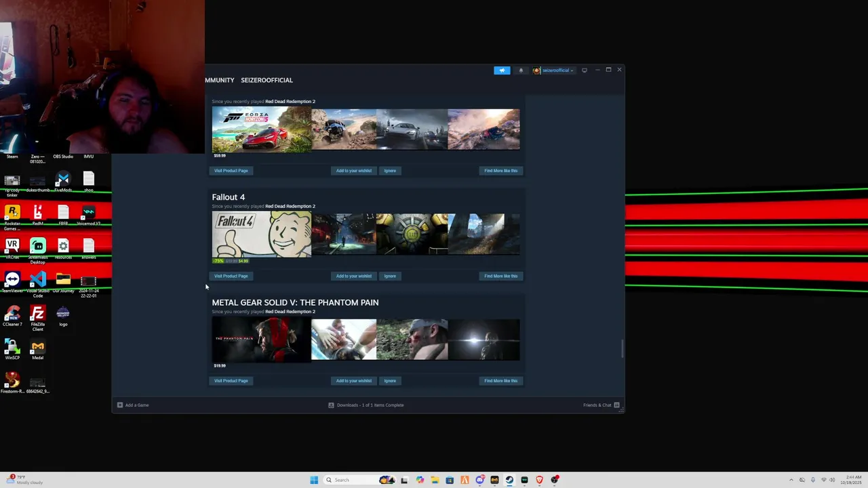Open Steam notifications bell
Screen dimensions: 868x488
pos(521,70)
